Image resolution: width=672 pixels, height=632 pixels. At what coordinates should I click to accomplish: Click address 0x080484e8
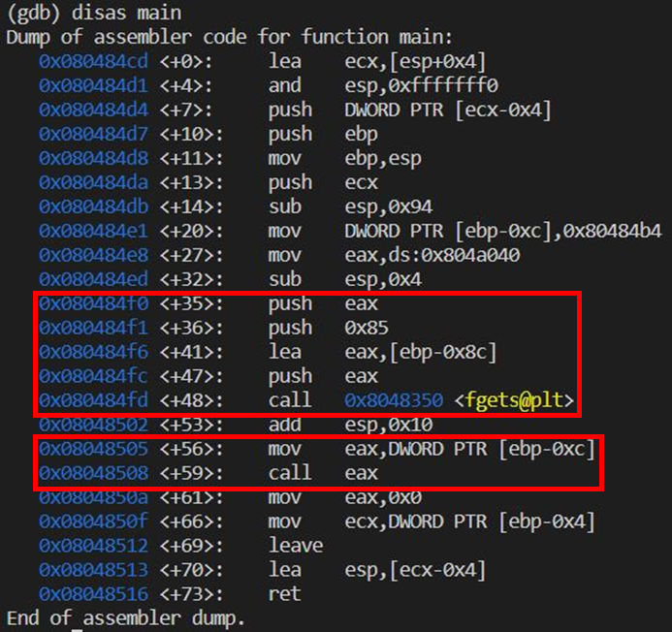coord(93,255)
